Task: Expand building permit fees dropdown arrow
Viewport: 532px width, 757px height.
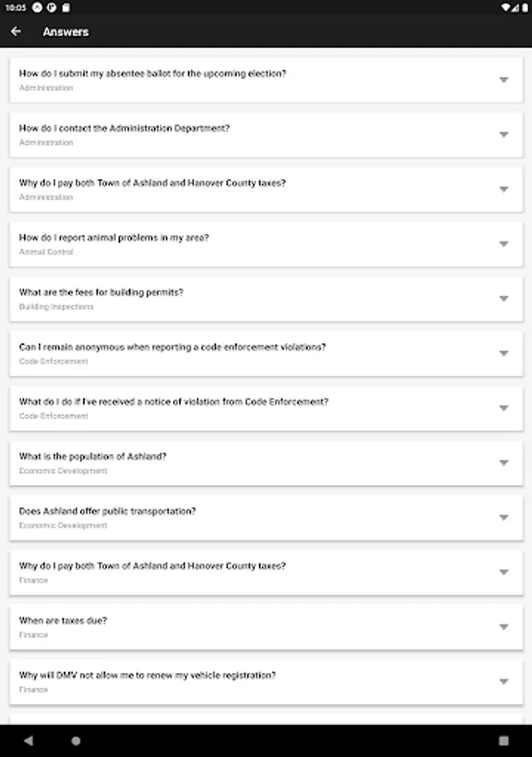Action: (503, 299)
